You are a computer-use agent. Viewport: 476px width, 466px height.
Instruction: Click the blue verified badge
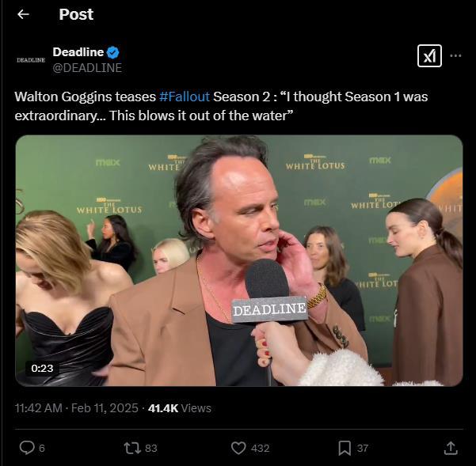click(x=113, y=52)
